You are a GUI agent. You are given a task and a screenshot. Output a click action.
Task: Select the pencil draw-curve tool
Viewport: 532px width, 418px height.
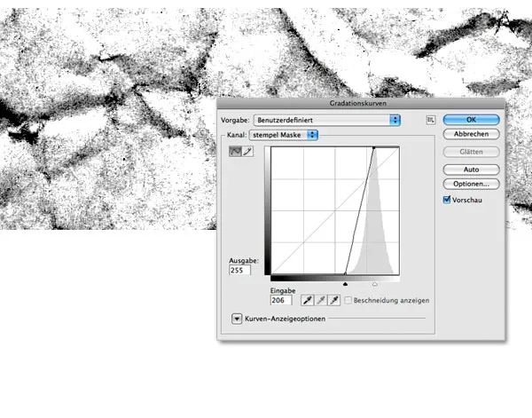247,152
